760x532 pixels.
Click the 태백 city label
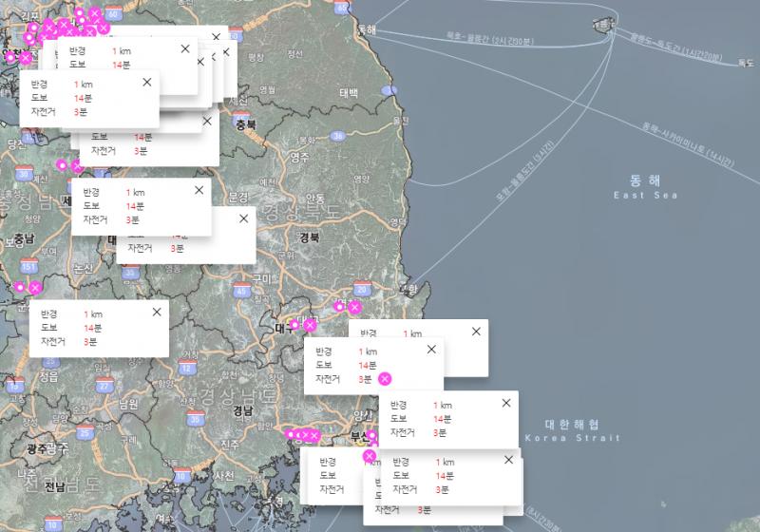pyautogui.click(x=349, y=92)
